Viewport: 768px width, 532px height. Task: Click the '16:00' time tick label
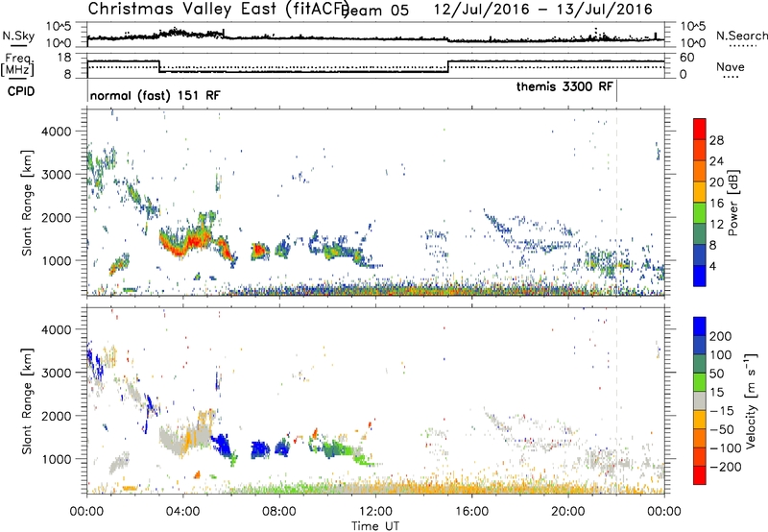[471, 512]
